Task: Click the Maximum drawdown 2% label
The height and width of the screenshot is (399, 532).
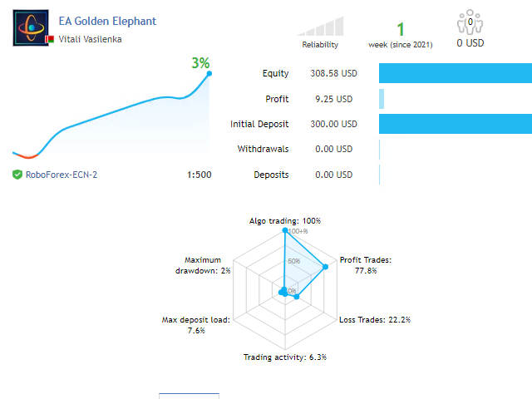Action: click(x=203, y=265)
